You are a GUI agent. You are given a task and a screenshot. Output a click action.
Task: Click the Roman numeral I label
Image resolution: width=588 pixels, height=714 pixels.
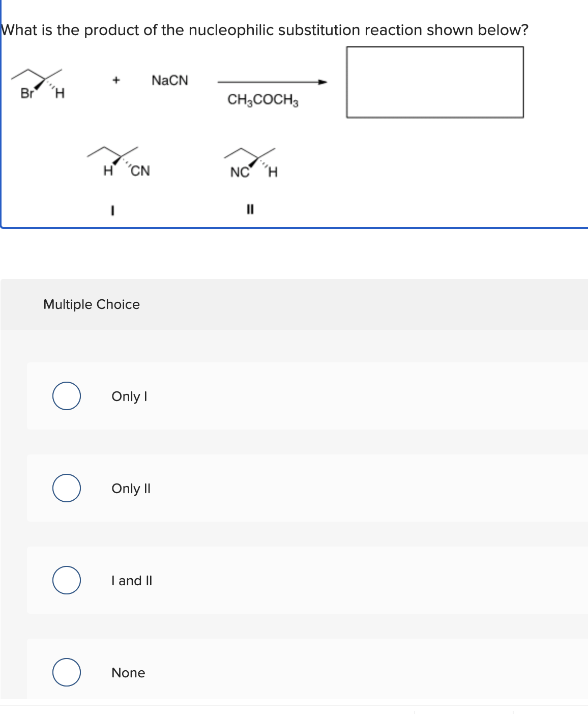(x=112, y=209)
